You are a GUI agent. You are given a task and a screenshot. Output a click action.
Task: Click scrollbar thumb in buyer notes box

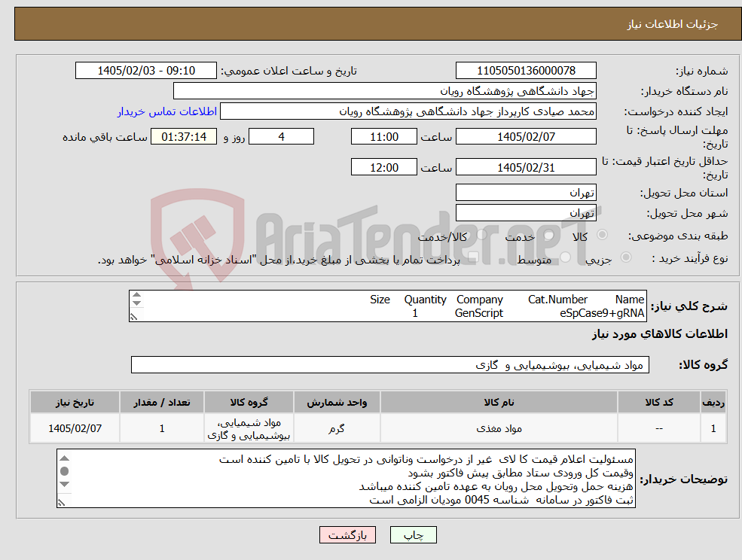pos(65,471)
